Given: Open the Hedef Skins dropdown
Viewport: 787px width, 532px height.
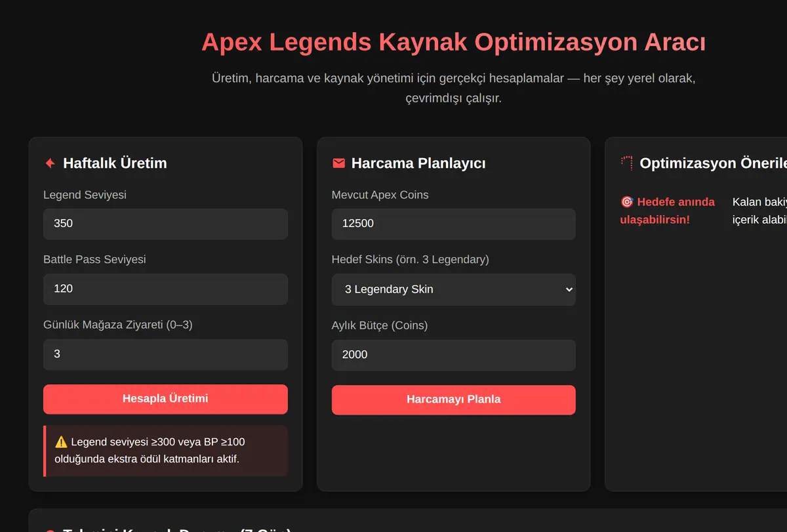Looking at the screenshot, I should (453, 289).
